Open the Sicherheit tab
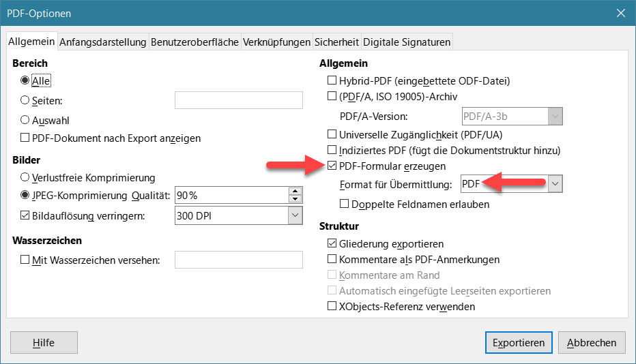Screen dimensions: 636x364 point(336,42)
